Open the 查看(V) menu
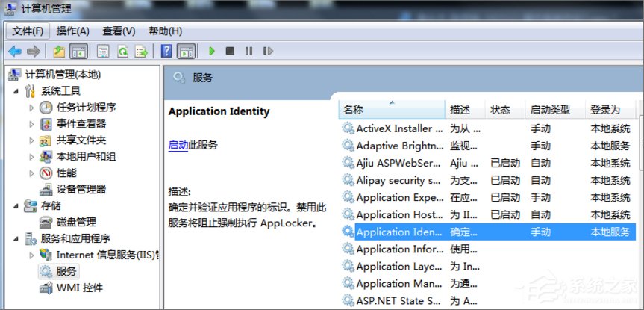 119,31
